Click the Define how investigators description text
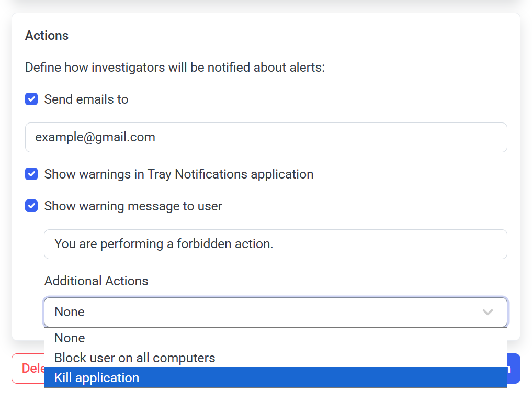 tap(175, 68)
